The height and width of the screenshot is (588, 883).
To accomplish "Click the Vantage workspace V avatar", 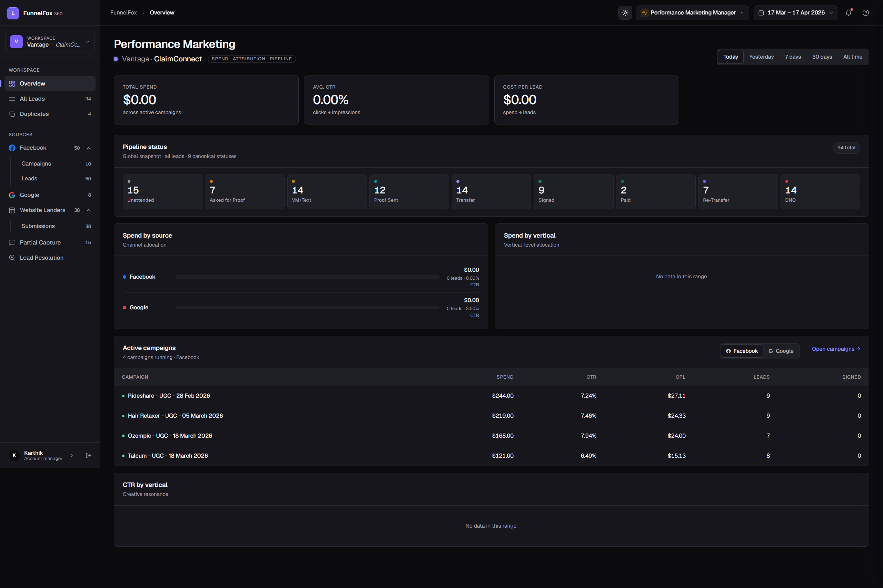I will (16, 42).
